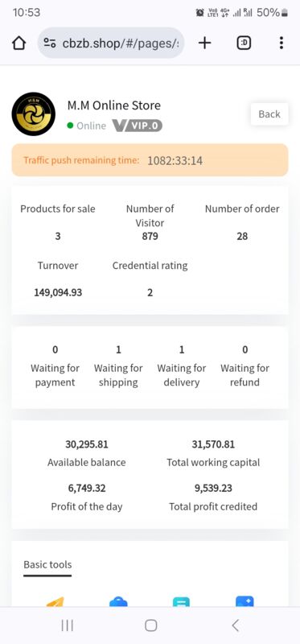The image size is (300, 644).
Task: Click the Back button
Action: pos(269,114)
